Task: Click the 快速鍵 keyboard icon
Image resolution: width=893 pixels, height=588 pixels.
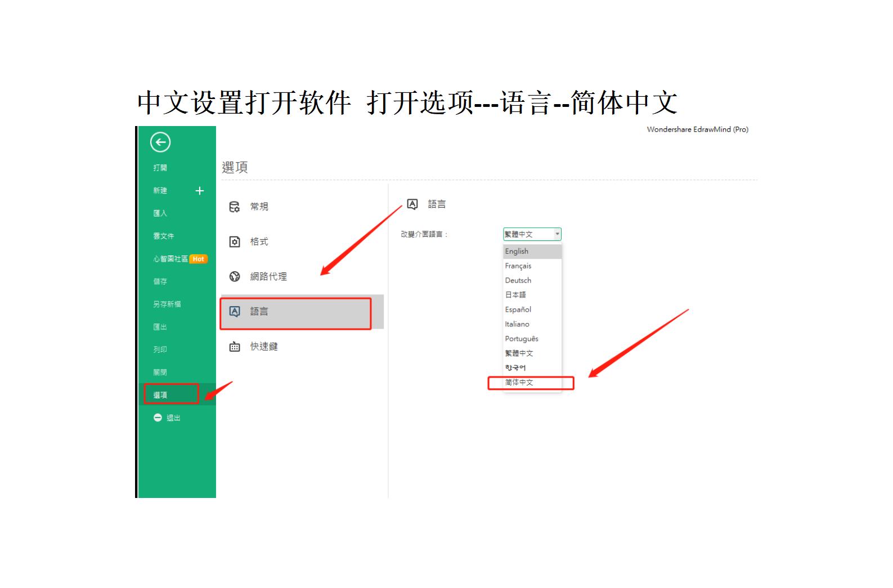Action: coord(235,347)
